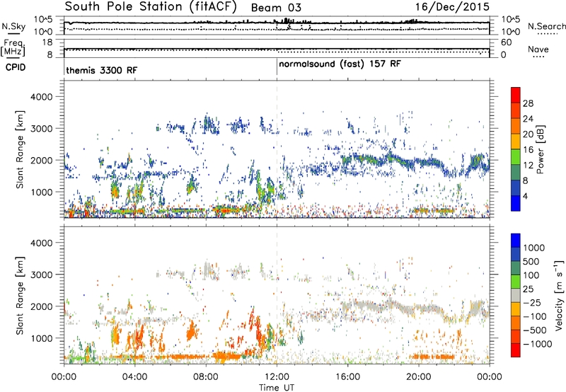The width and height of the screenshot is (566, 392).
Task: Click the 'themis 3300 RF' CPID text
Action: pyautogui.click(x=102, y=70)
